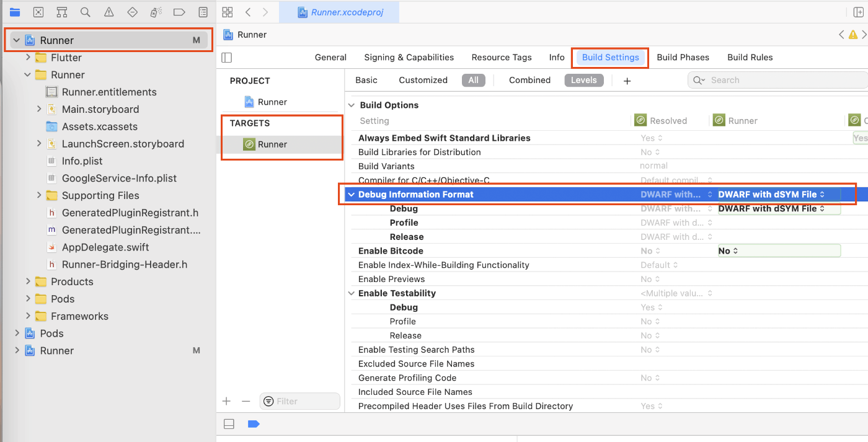Open the Report navigator list icon
Viewport: 868px width, 442px height.
(x=203, y=12)
